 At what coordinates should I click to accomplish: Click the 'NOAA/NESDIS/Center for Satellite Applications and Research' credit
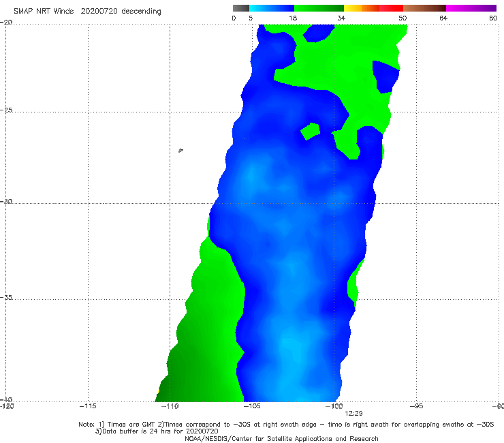281,438
